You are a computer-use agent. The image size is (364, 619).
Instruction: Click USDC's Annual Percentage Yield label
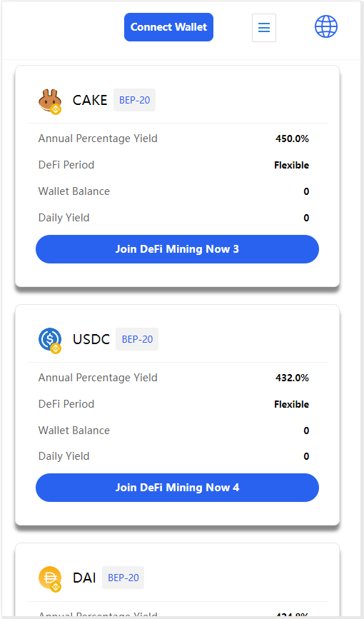pyautogui.click(x=98, y=378)
